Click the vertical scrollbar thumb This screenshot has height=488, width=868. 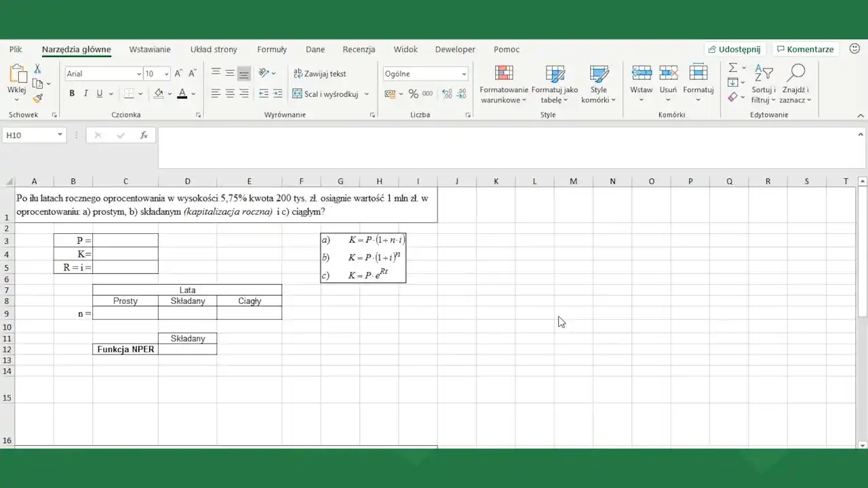coord(863,252)
